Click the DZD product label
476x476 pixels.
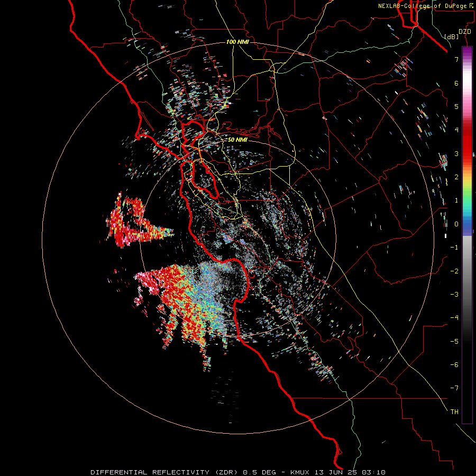tap(465, 32)
